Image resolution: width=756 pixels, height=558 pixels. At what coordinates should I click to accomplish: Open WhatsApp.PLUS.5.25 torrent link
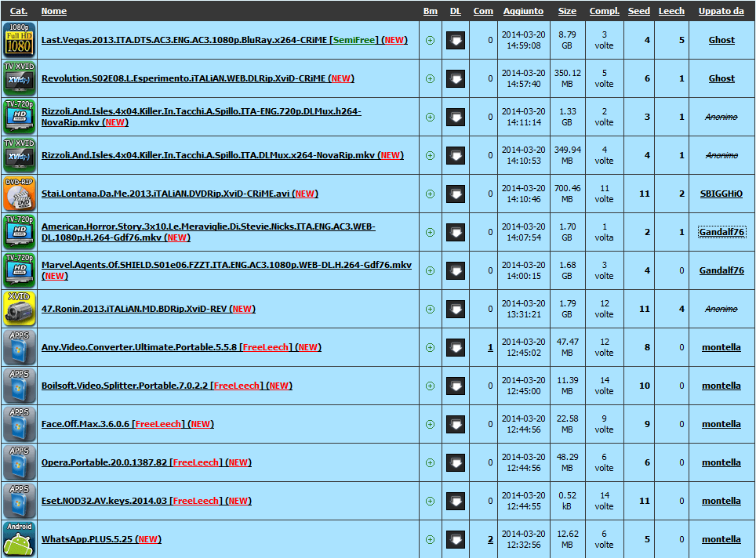click(x=101, y=539)
